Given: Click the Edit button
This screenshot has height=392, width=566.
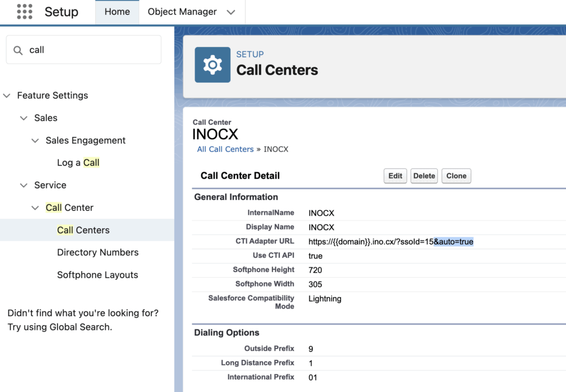Looking at the screenshot, I should [395, 176].
